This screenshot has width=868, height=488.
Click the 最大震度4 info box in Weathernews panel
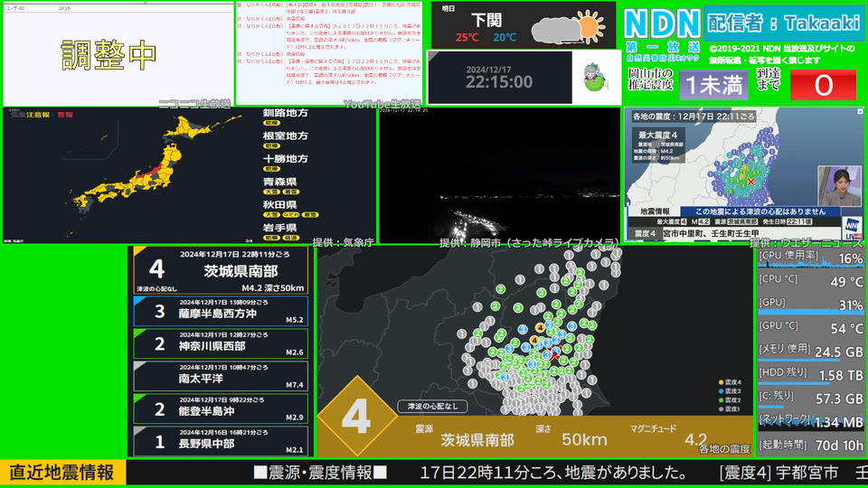(x=658, y=145)
